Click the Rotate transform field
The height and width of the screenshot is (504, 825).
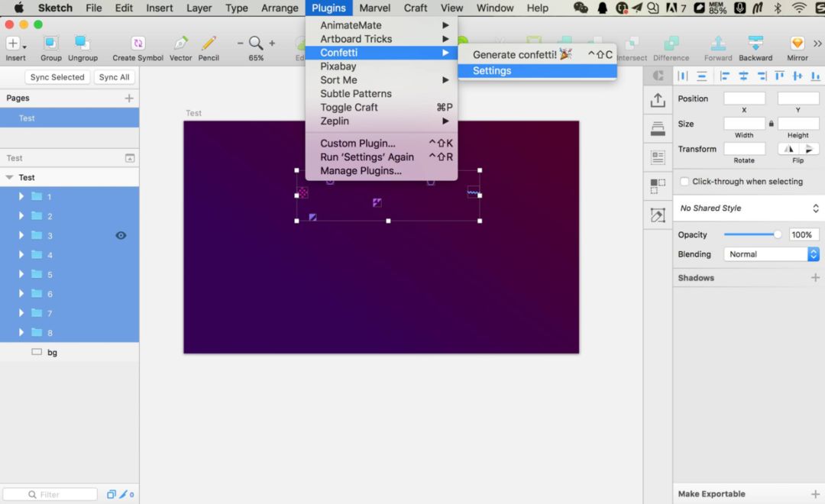(x=744, y=149)
